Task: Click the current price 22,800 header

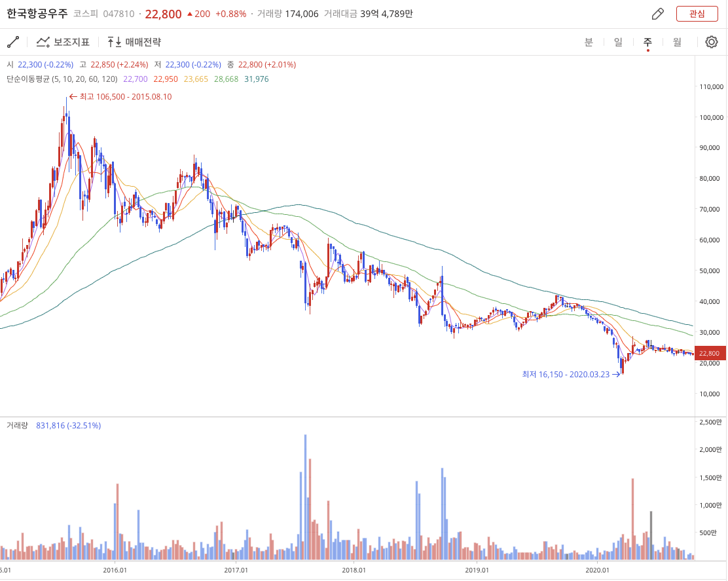Action: [x=164, y=14]
